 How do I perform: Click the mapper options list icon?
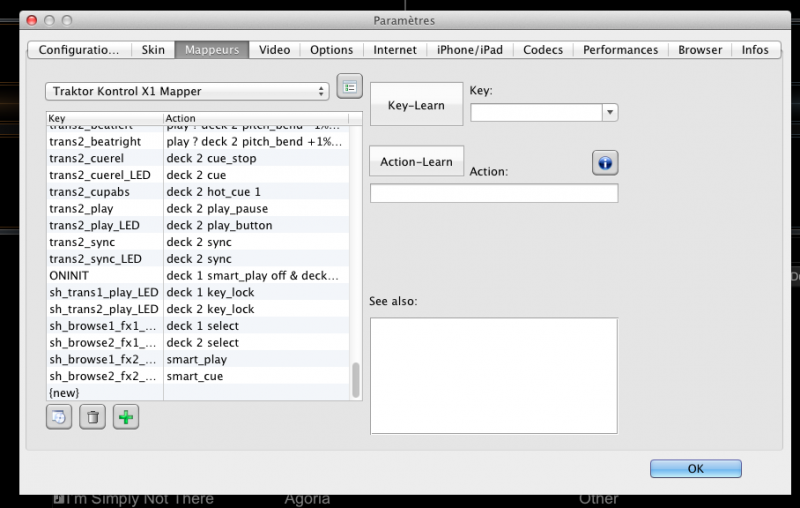[349, 87]
